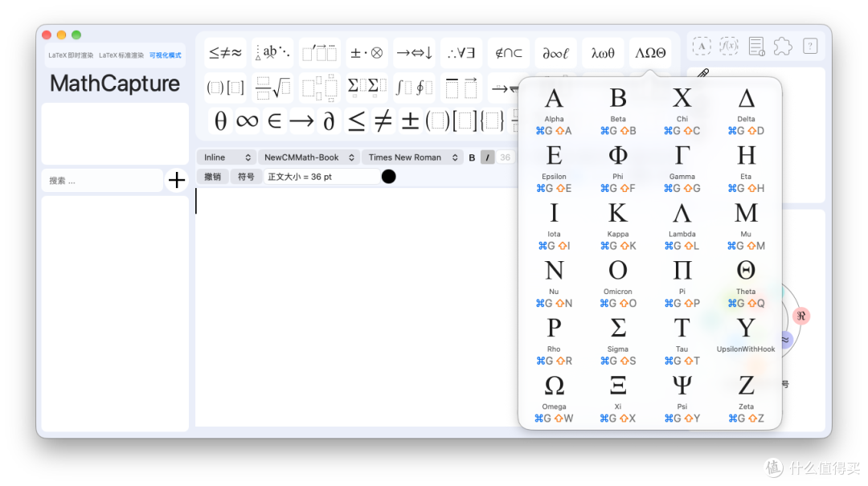
Task: Switch to LaTeX 标准渲染 mode tab
Action: [x=121, y=55]
